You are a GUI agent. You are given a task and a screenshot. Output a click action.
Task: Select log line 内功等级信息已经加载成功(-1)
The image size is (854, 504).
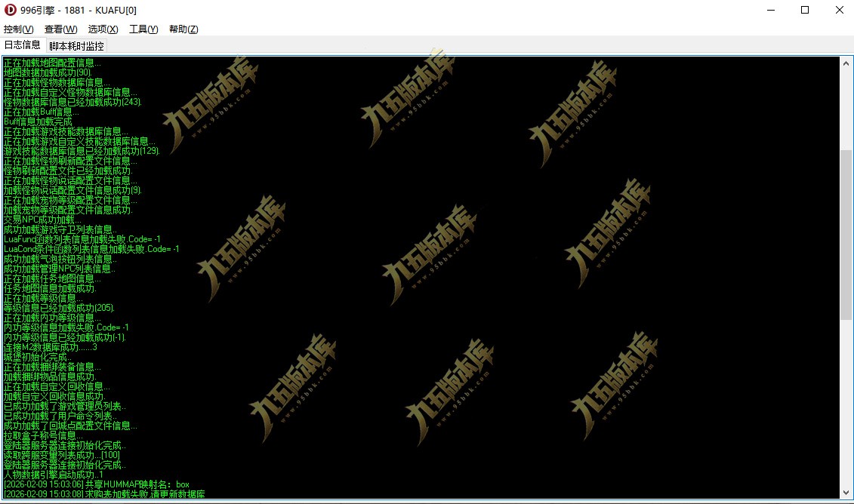(x=64, y=337)
